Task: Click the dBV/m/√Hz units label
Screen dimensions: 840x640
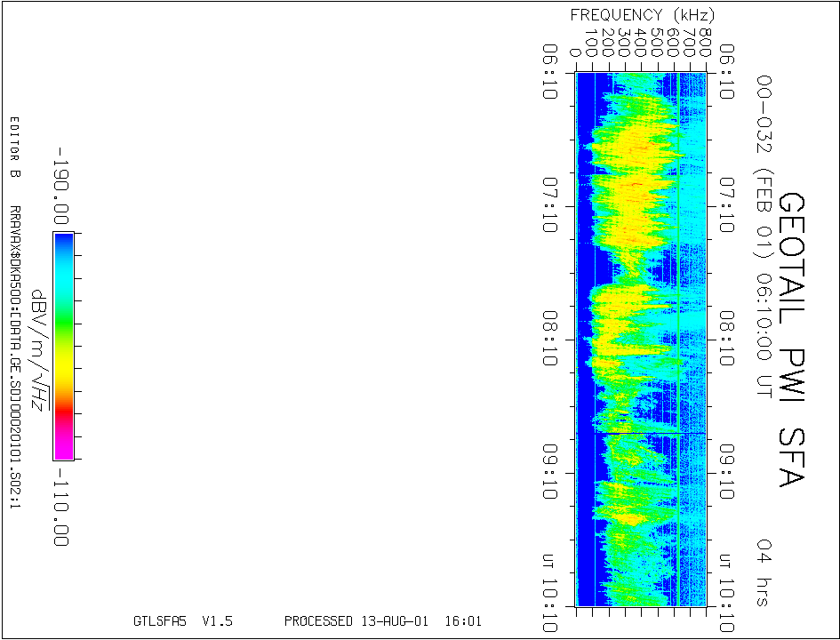Action: click(x=37, y=348)
